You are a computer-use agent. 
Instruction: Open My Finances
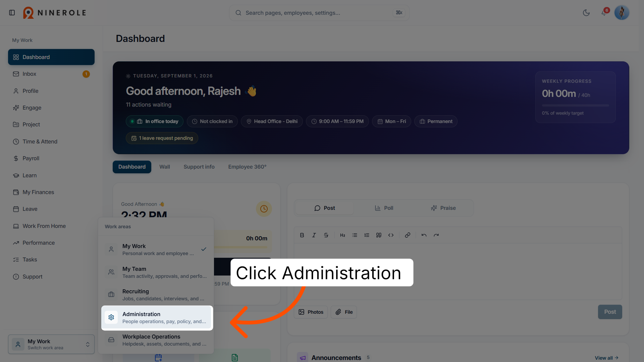51,192
